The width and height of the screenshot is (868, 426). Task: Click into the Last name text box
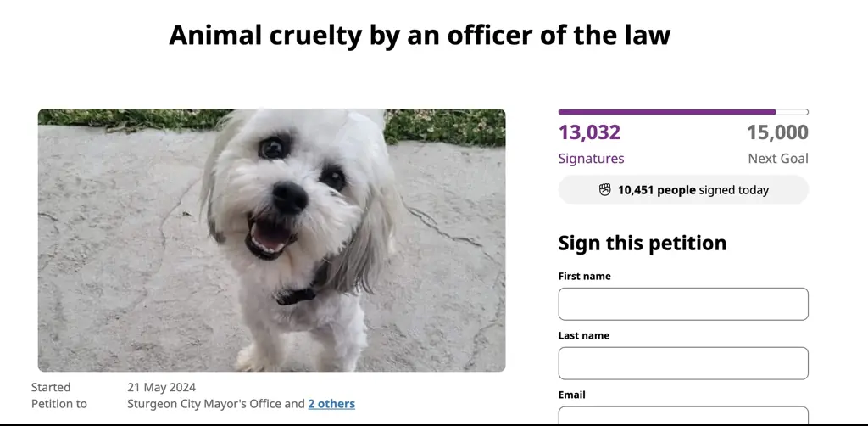point(682,363)
